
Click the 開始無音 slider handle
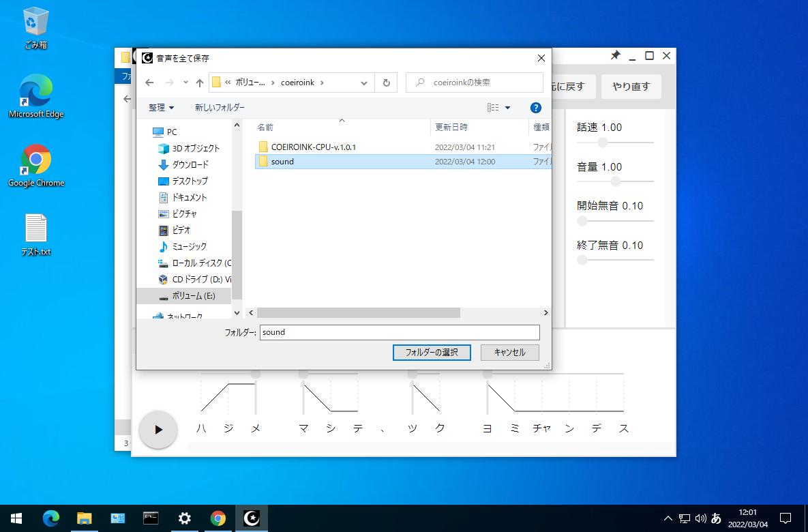[582, 221]
